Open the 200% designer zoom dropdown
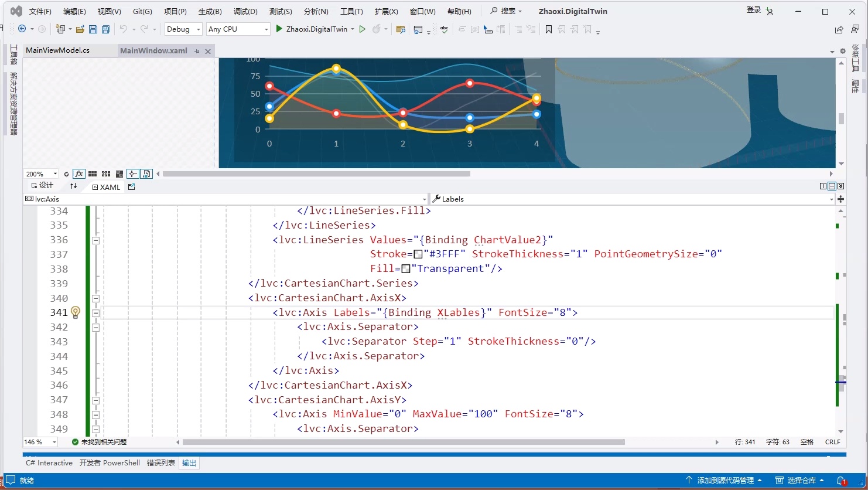 tap(41, 174)
